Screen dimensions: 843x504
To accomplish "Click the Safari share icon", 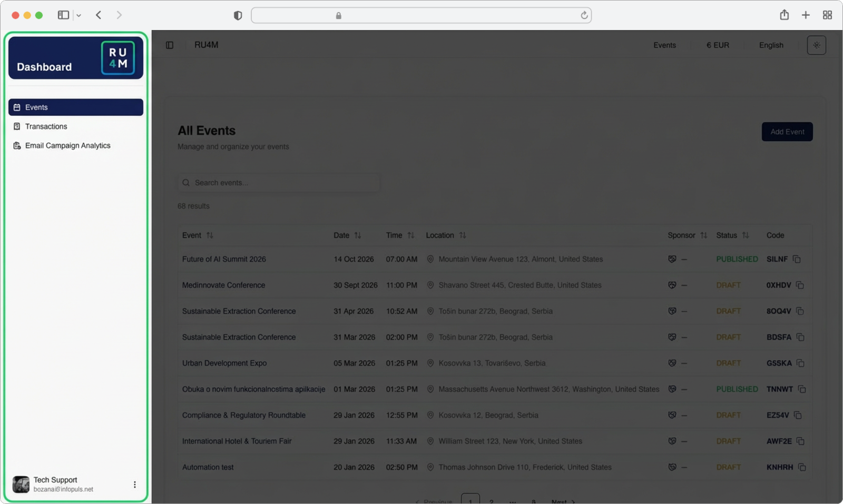I will point(784,15).
